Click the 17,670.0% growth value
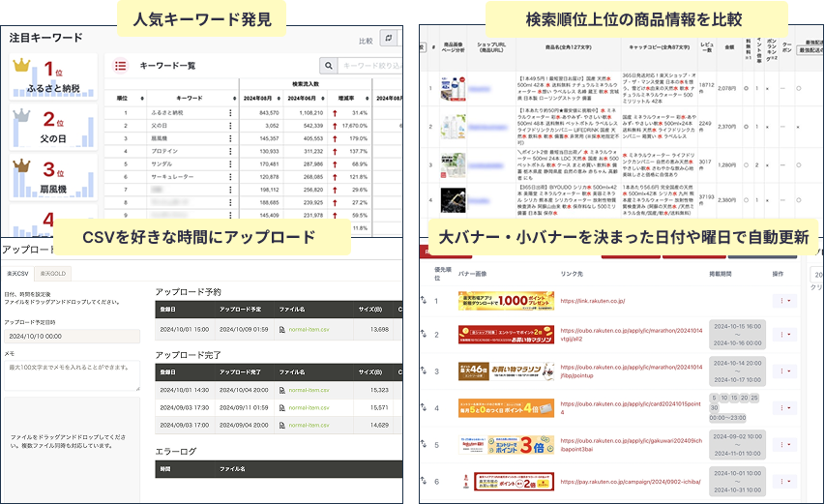This screenshot has height=504, width=825. [355, 126]
